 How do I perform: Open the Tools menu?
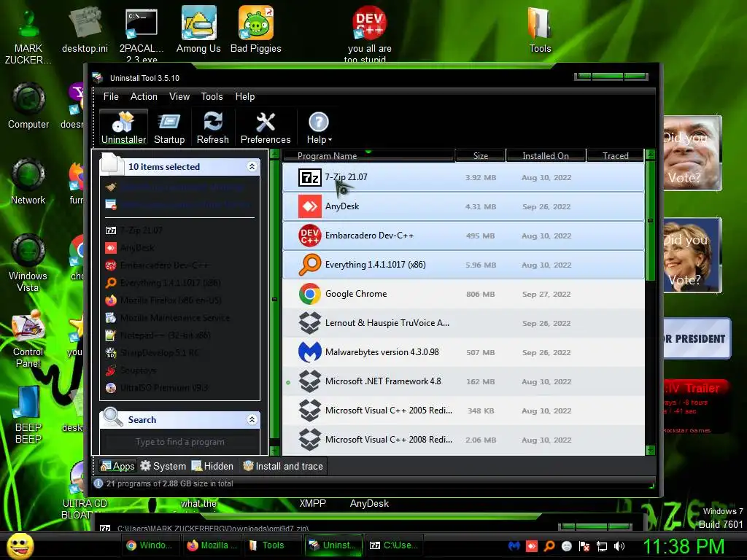pyautogui.click(x=212, y=97)
